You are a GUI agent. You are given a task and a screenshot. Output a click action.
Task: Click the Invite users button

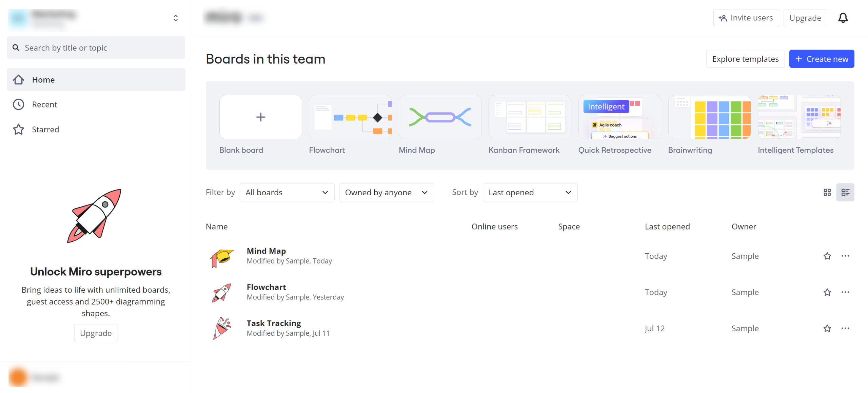(746, 18)
